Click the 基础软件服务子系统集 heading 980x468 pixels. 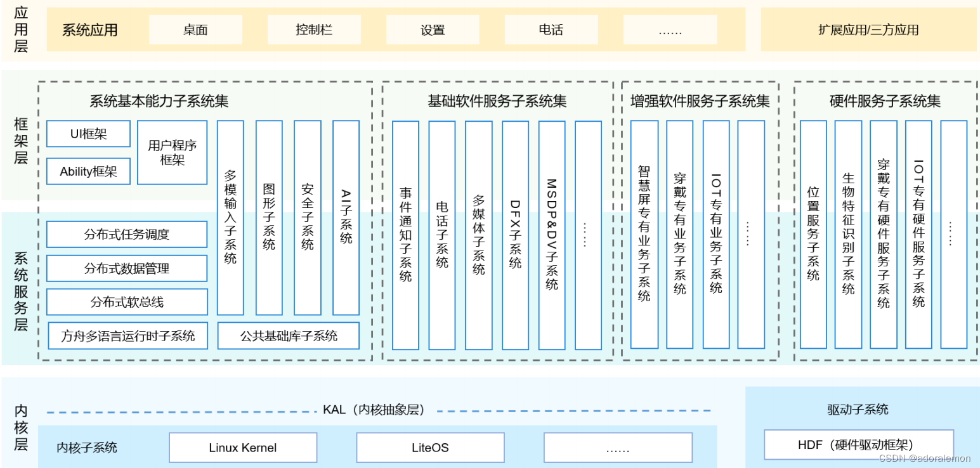497,101
